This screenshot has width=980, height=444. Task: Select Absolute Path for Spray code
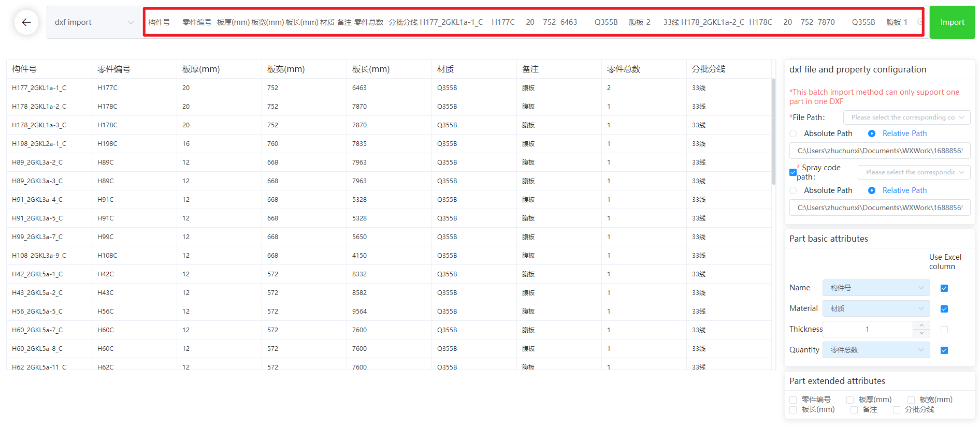793,190
